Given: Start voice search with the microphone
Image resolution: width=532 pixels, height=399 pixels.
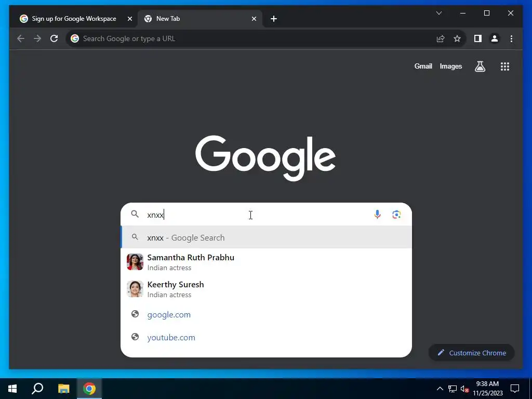Looking at the screenshot, I should pyautogui.click(x=377, y=215).
